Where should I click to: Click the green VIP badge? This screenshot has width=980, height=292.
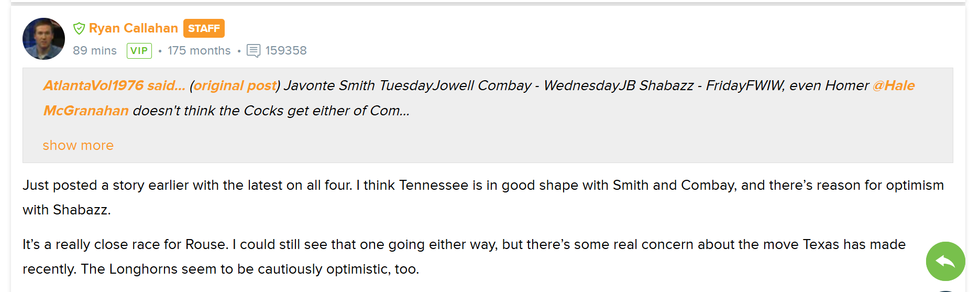pos(139,51)
